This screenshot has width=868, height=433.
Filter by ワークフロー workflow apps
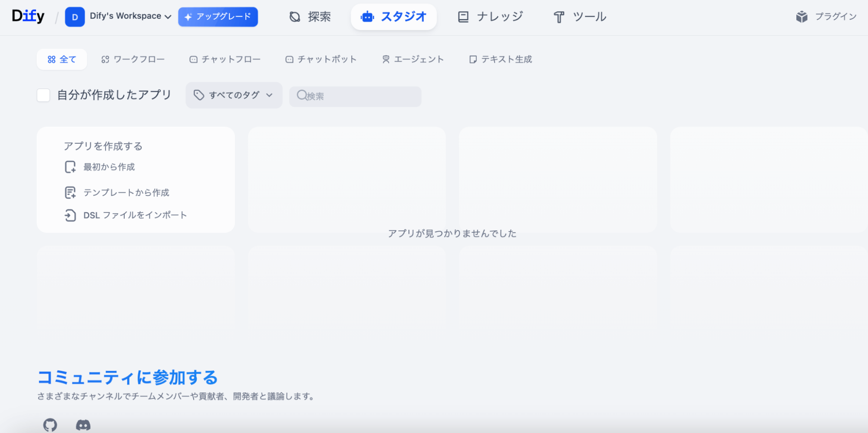coord(133,59)
